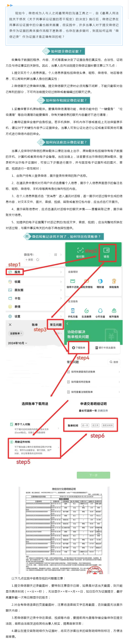Click chevron at the end of 收藏 row

[61, 281]
